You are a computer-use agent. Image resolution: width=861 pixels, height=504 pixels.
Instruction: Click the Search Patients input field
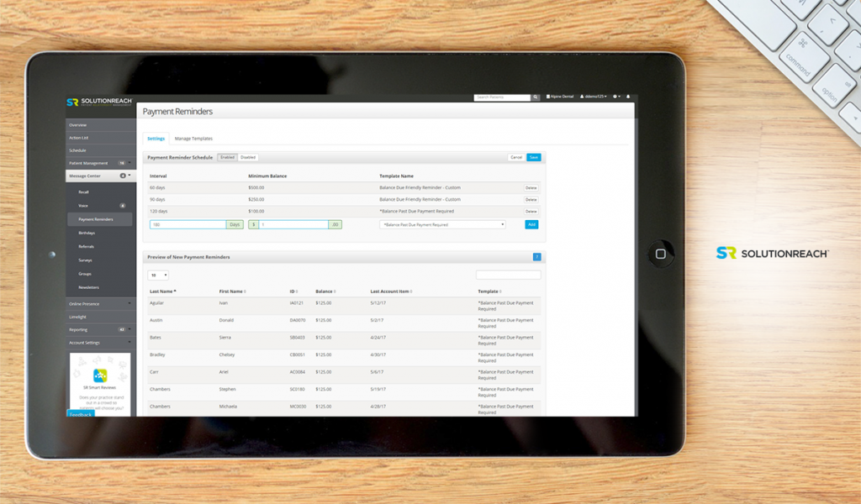click(501, 97)
